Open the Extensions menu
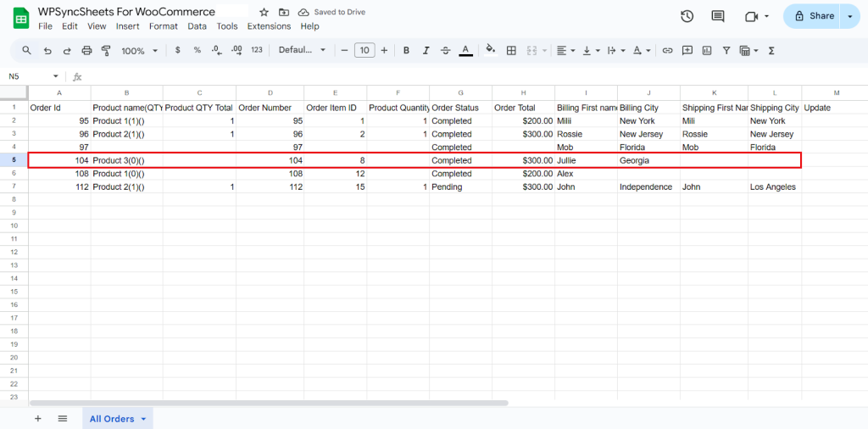The height and width of the screenshot is (429, 868). click(x=269, y=26)
